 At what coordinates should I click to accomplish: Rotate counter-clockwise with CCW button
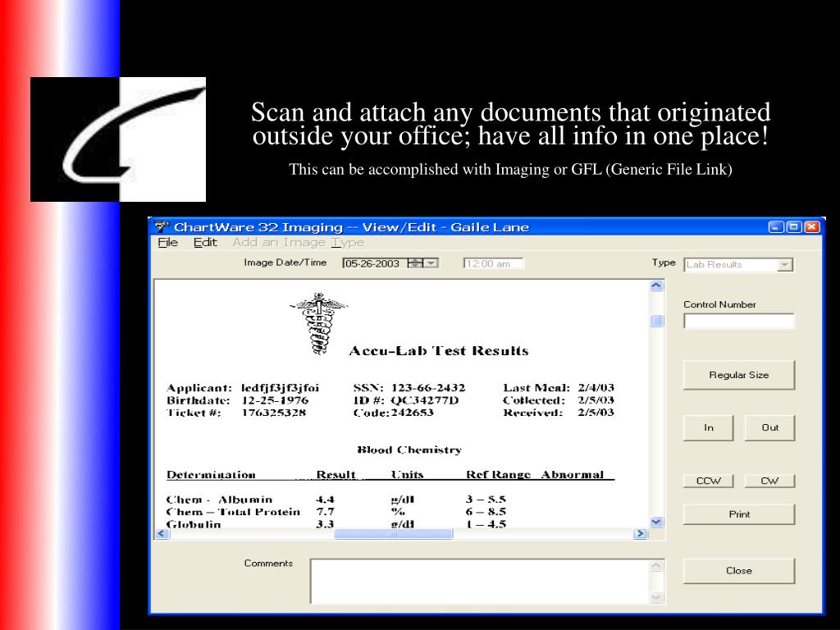click(708, 481)
